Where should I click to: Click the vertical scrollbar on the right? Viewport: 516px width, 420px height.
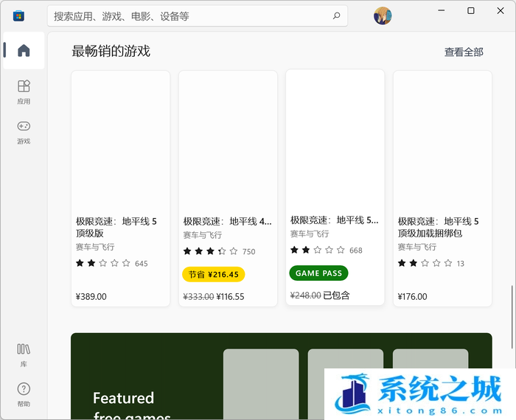[512, 309]
